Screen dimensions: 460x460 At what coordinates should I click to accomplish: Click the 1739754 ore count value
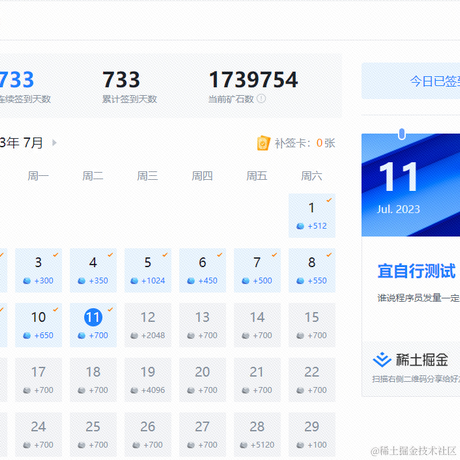(253, 80)
